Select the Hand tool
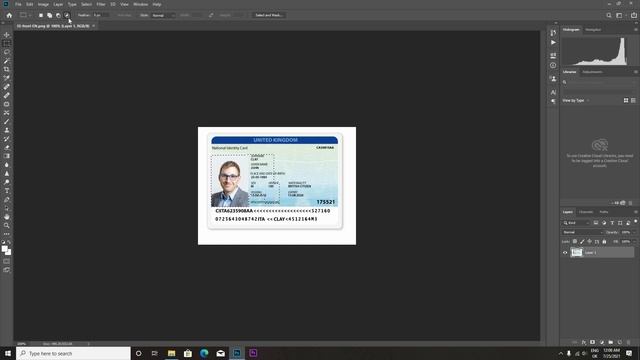Screen dimensions: 640x360 click(7, 217)
